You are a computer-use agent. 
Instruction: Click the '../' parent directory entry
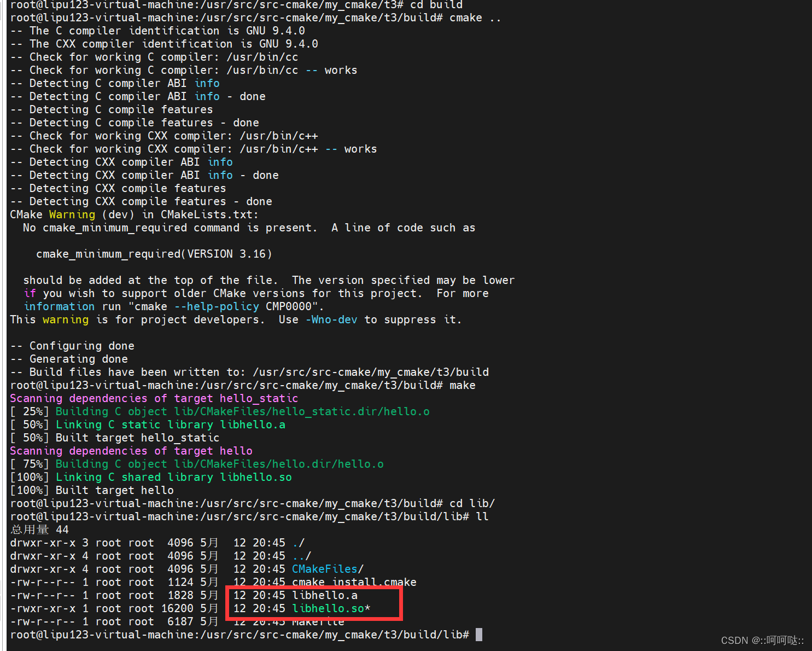click(302, 556)
